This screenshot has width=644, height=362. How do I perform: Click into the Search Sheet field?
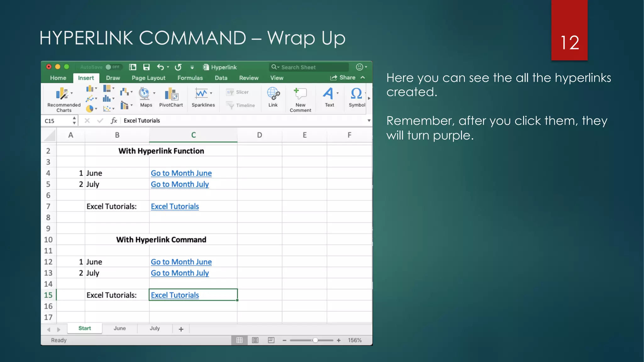pos(309,67)
